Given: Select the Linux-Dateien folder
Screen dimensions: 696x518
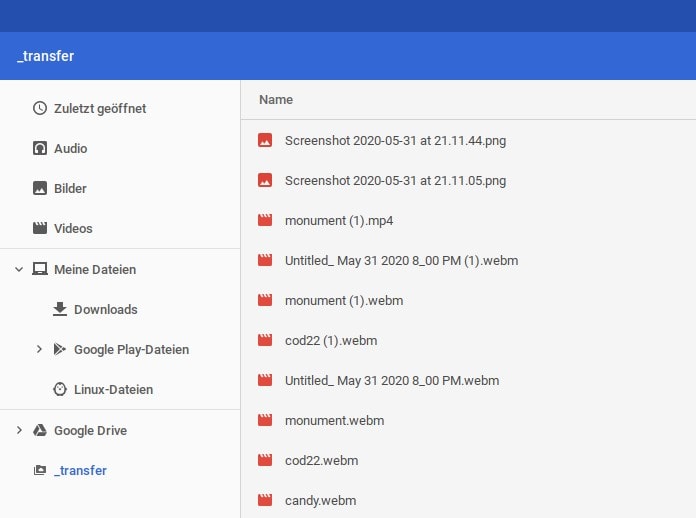Looking at the screenshot, I should [x=113, y=389].
